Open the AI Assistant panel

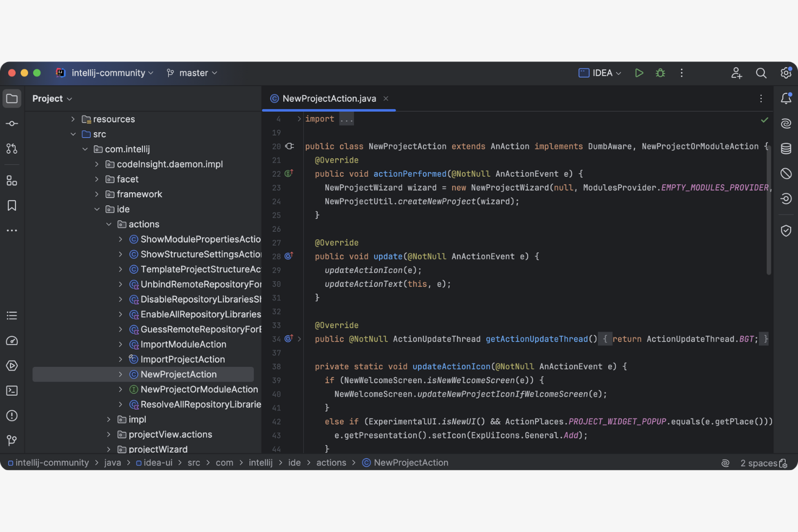[786, 123]
